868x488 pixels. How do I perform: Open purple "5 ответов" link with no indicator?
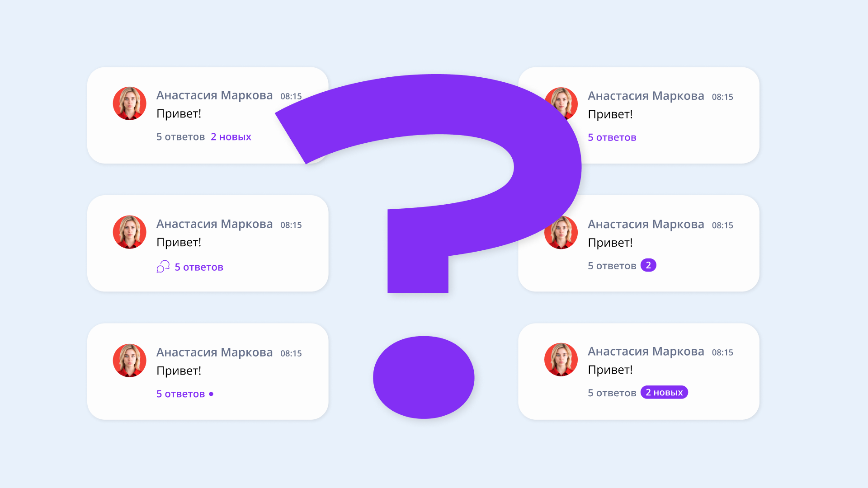coord(612,137)
